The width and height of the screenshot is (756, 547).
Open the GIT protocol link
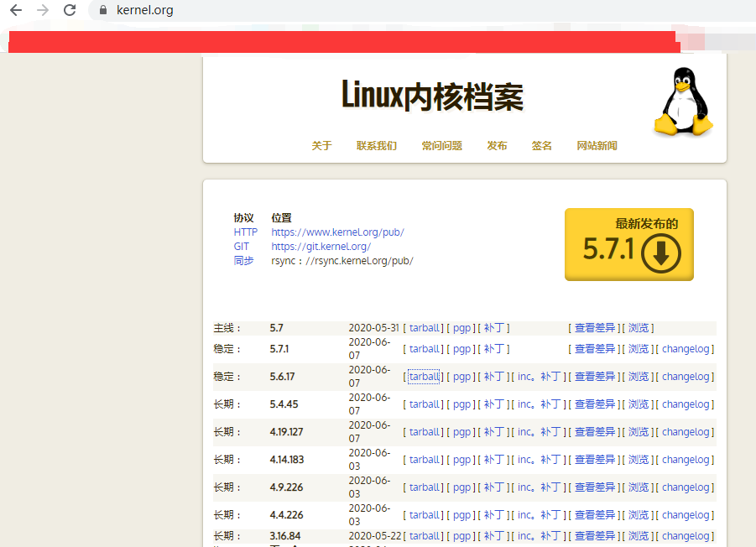[x=241, y=247]
